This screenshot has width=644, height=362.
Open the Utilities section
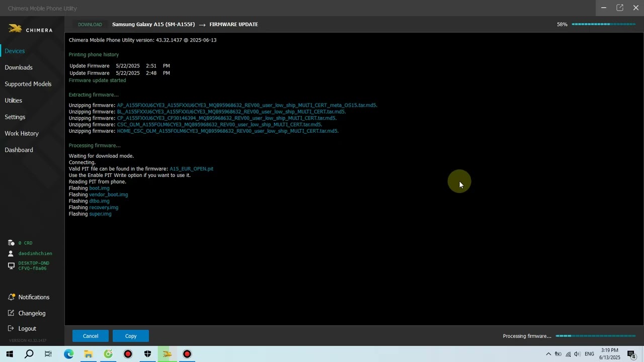(x=14, y=101)
